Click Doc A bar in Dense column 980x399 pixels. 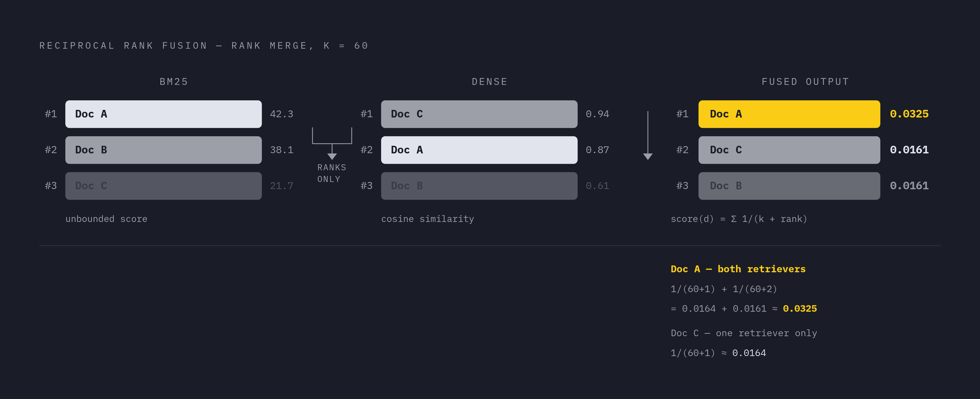click(x=479, y=150)
